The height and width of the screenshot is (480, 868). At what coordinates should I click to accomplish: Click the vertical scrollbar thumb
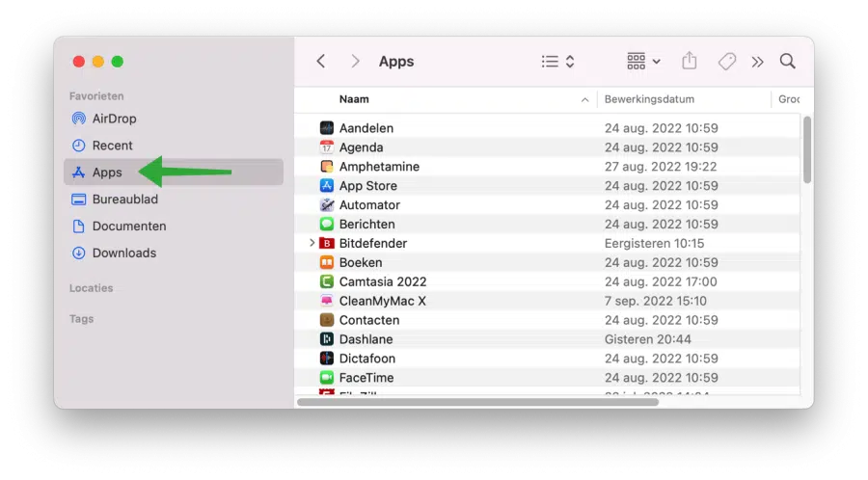click(807, 149)
